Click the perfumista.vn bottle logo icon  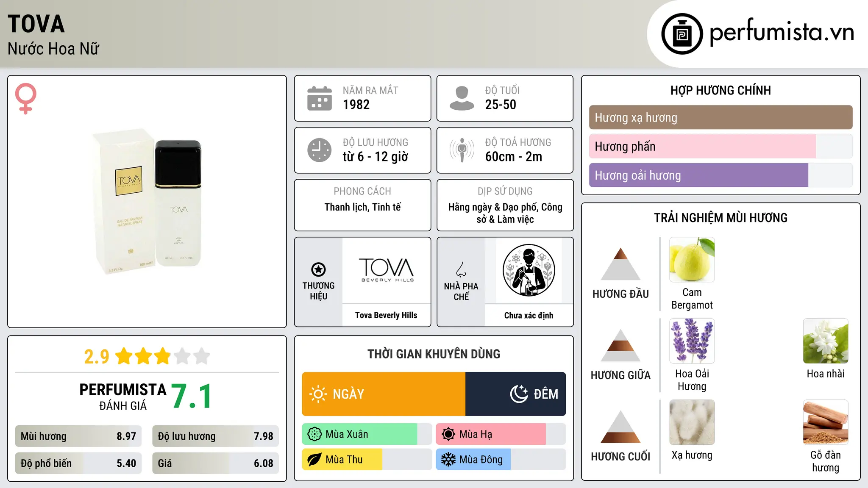(x=682, y=34)
